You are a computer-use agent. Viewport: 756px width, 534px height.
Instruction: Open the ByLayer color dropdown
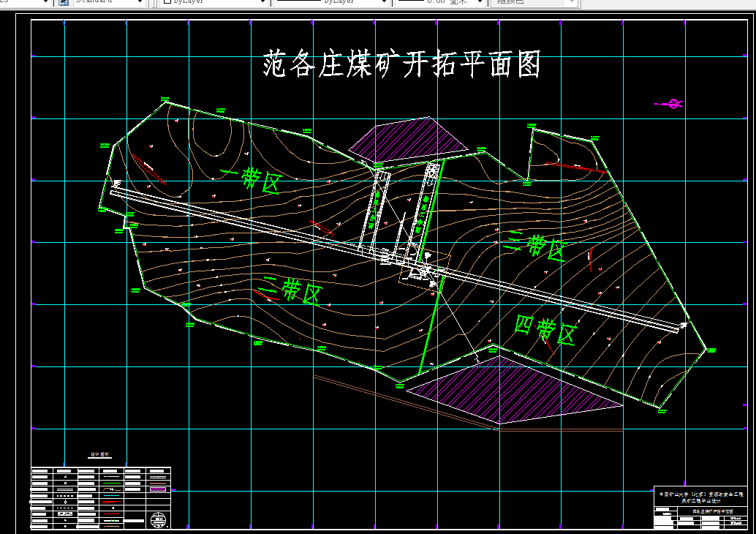click(x=262, y=2)
